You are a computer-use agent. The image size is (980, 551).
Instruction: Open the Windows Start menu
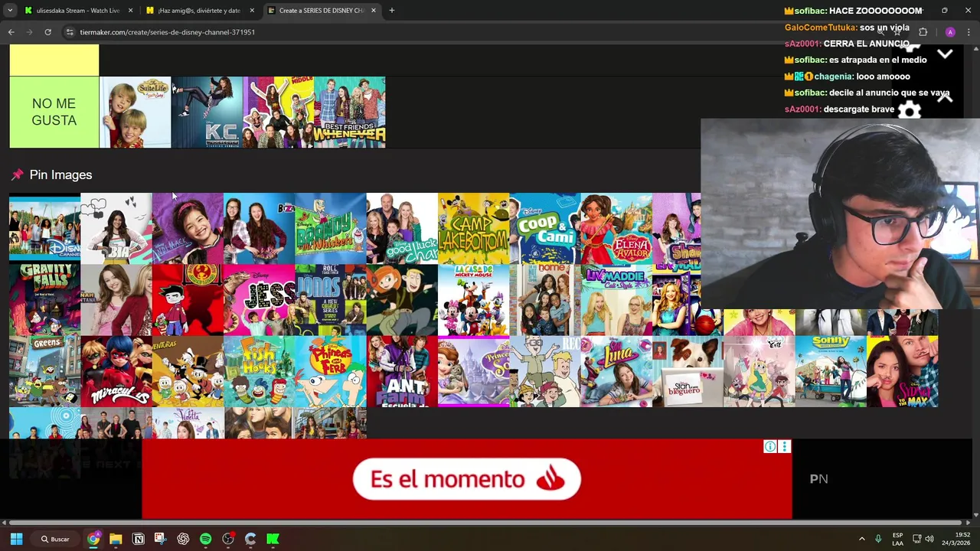pyautogui.click(x=16, y=539)
